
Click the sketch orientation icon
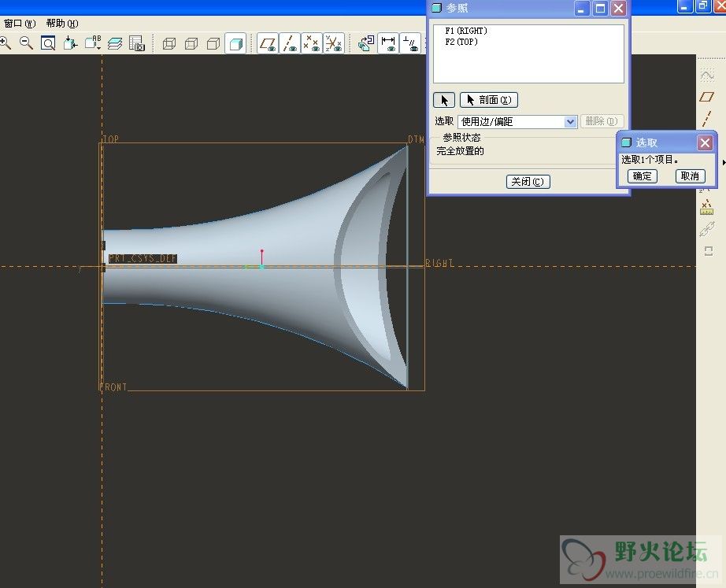(366, 43)
